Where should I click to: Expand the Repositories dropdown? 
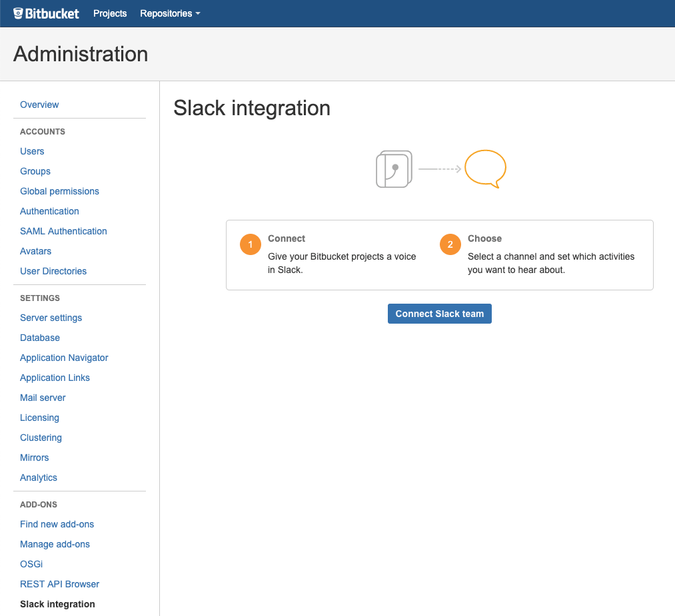[x=170, y=14]
